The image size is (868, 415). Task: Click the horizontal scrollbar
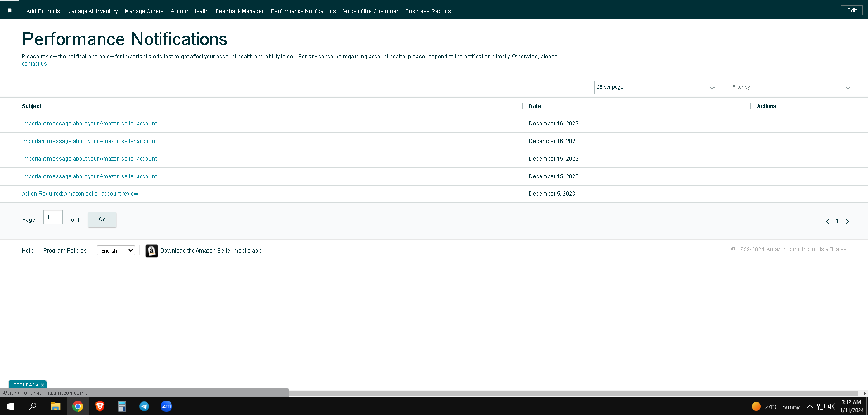(573, 393)
